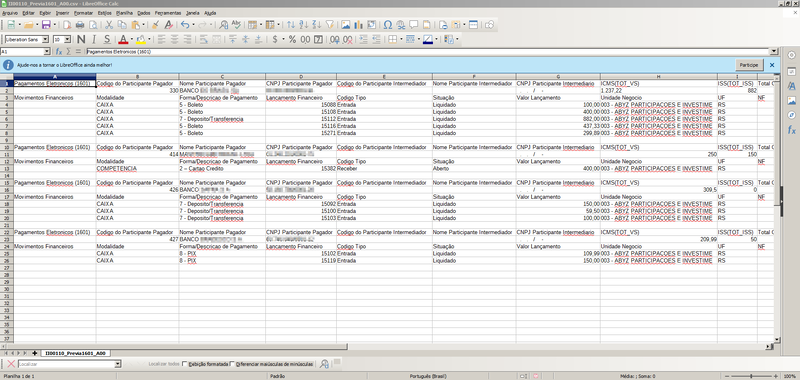
Task: Open sidebar Gallery image icon
Action: (x=791, y=100)
